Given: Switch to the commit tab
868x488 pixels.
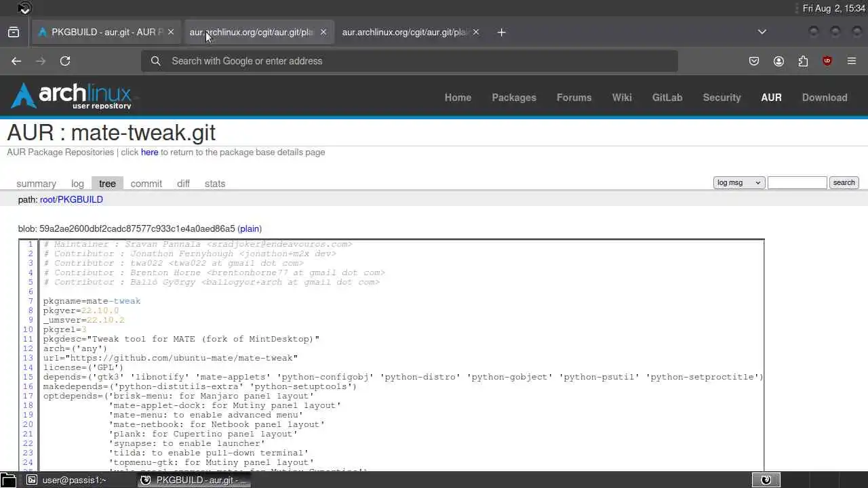Looking at the screenshot, I should [x=146, y=184].
